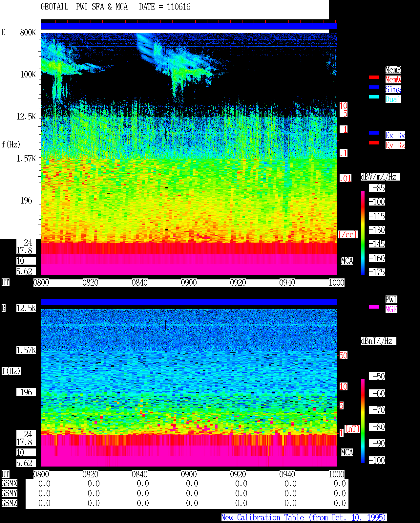Click the red '[nT]' field unit label

(352, 429)
